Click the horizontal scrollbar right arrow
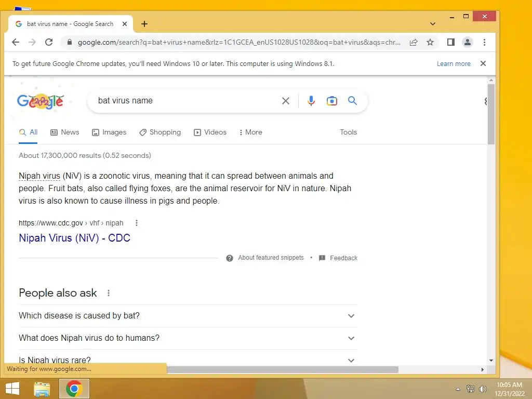The width and height of the screenshot is (532, 399). click(483, 369)
